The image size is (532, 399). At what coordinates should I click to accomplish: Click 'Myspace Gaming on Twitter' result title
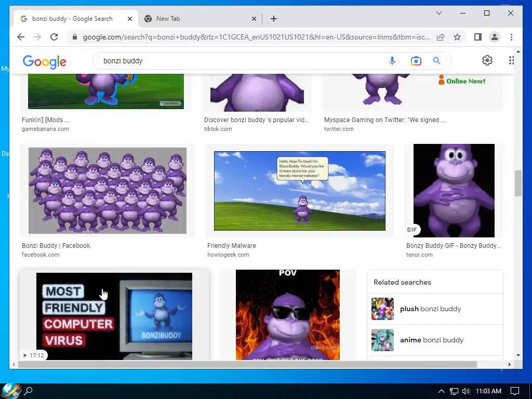[x=385, y=120]
